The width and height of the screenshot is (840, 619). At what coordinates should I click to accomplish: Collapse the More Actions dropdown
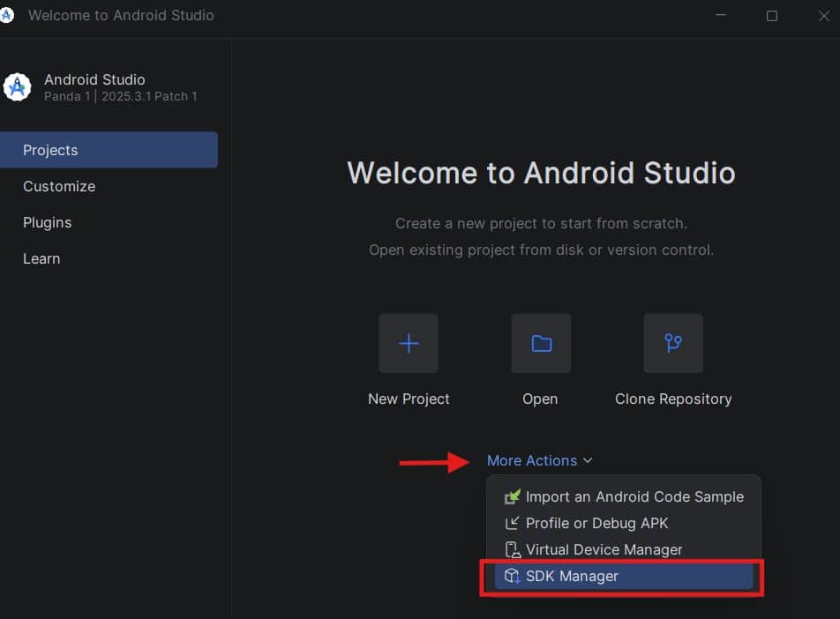(x=532, y=460)
